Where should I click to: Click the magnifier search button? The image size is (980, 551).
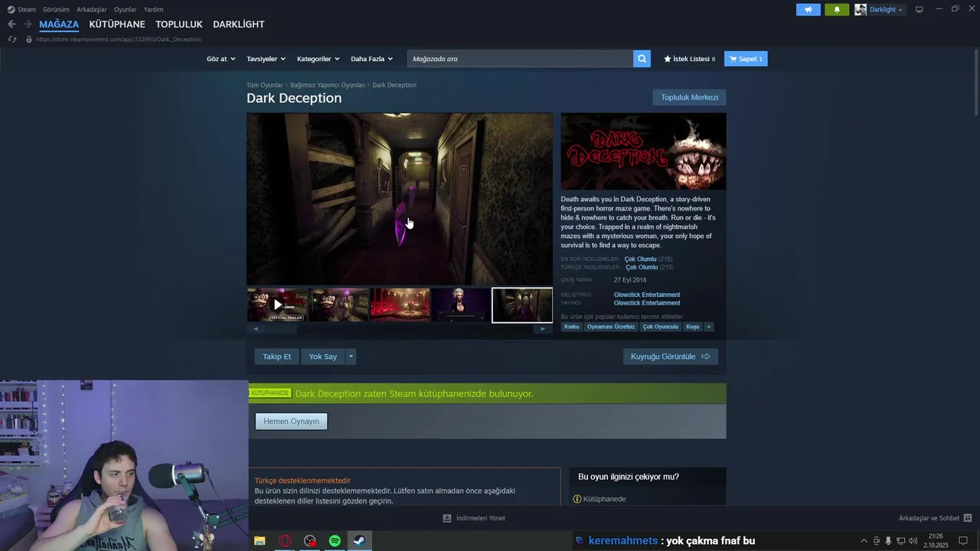click(x=642, y=58)
